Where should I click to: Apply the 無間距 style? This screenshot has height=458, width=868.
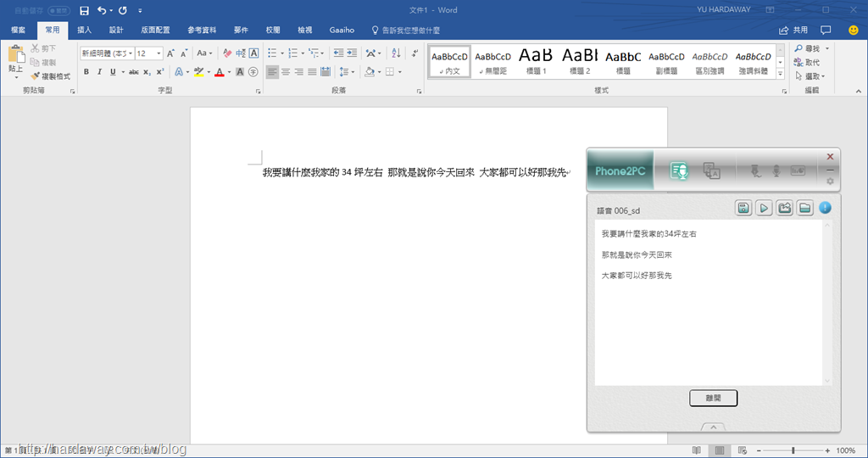point(492,61)
